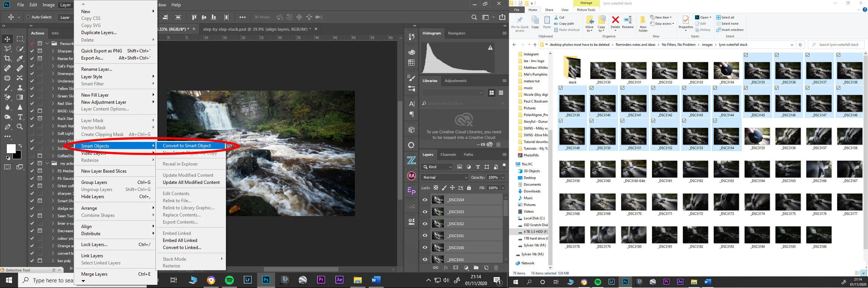
Task: Select the Horizontal Type tool
Action: (20, 117)
